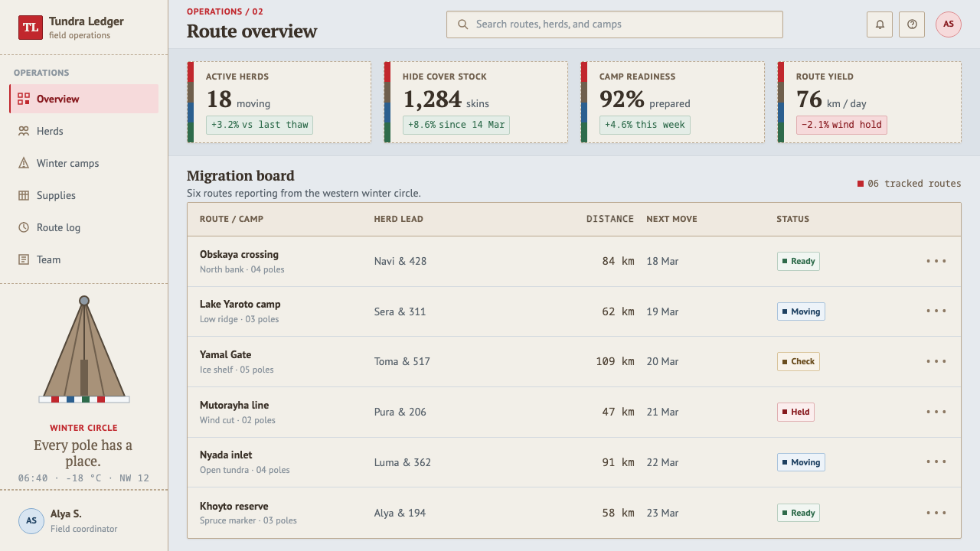Click the '−2.1% wind hold' tag
This screenshot has height=551, width=980.
click(841, 125)
